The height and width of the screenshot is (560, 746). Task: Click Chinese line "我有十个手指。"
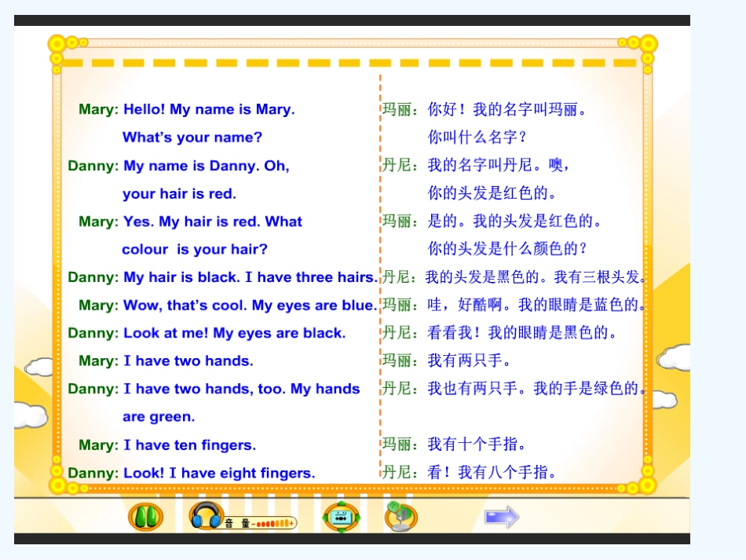point(477,445)
